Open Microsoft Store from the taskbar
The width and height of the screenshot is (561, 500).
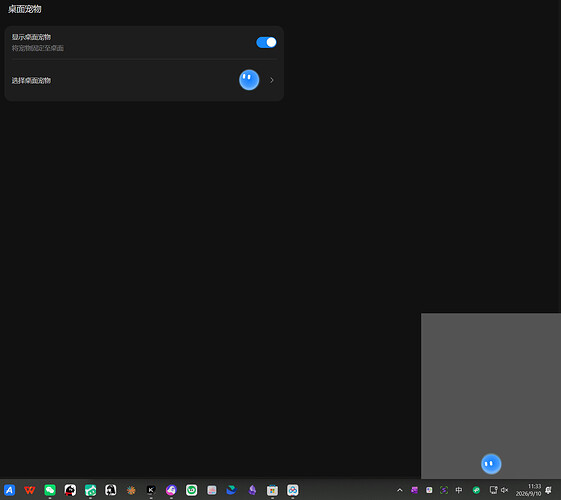(x=272, y=490)
